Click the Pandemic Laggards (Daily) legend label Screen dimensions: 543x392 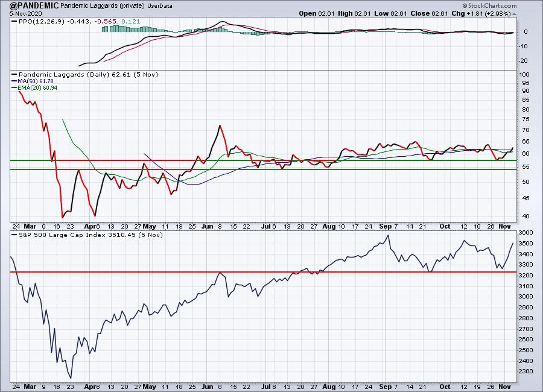[x=63, y=75]
